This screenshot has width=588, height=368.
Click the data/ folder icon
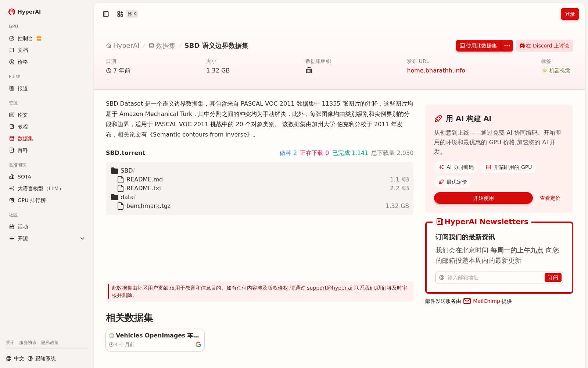(115, 197)
